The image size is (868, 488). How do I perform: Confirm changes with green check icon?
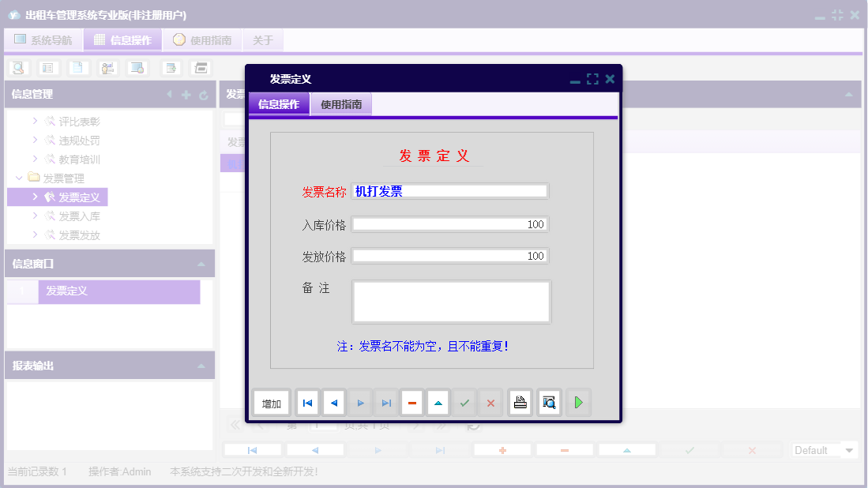[x=464, y=402]
